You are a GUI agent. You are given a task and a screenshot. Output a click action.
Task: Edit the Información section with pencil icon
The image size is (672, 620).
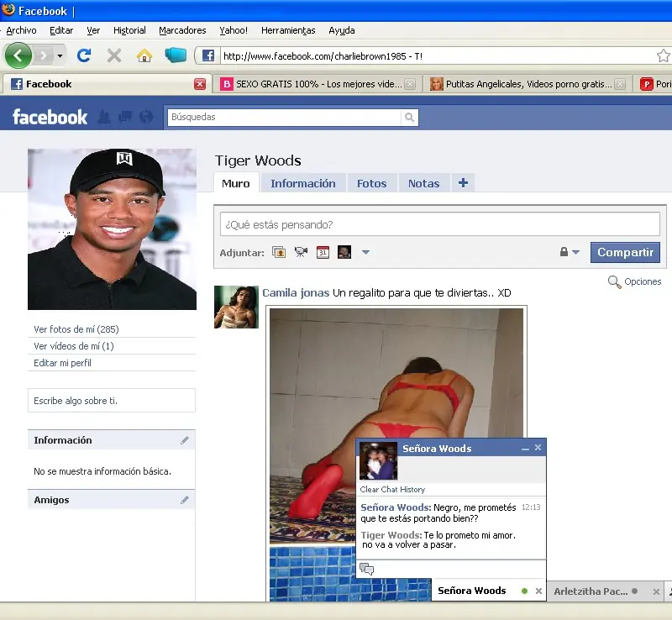pyautogui.click(x=185, y=440)
